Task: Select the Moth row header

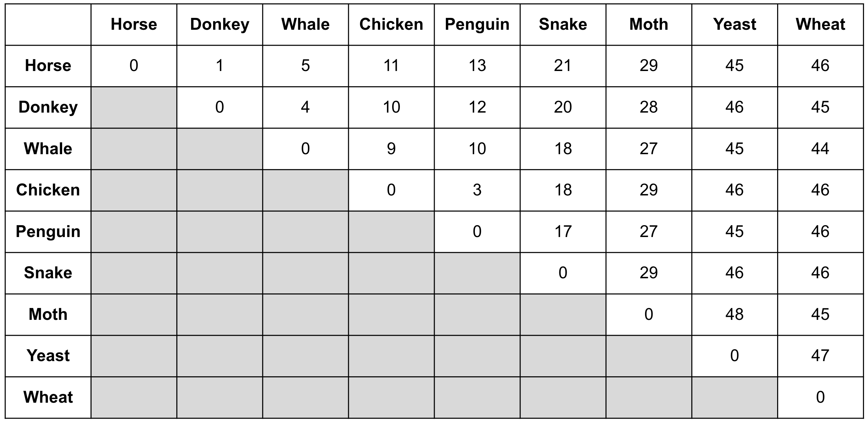Action: (x=48, y=315)
